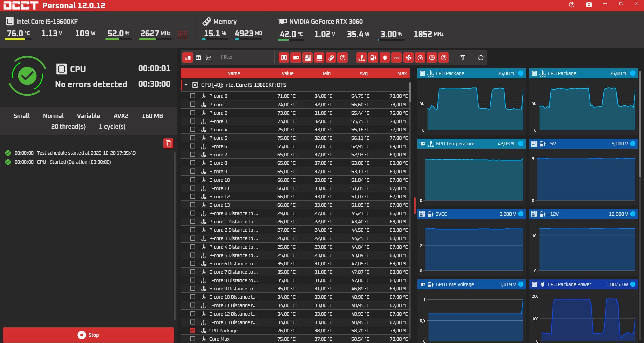Reset sensor min/max values
644x343 pixels.
tap(481, 58)
